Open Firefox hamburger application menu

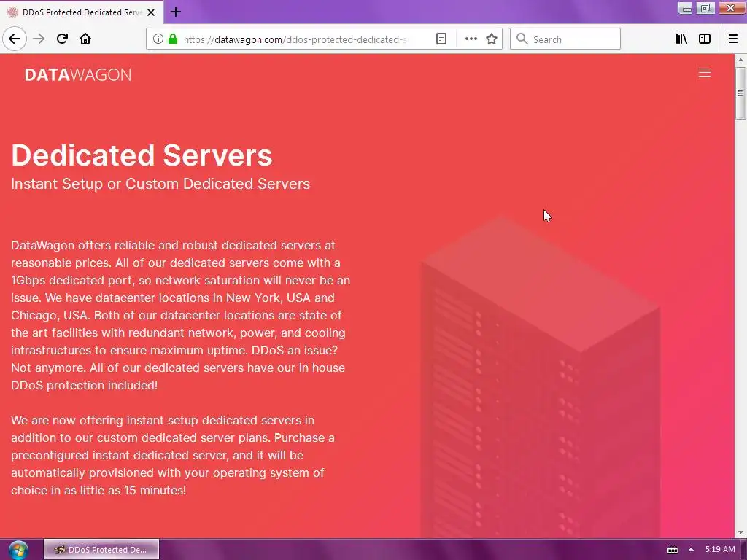(x=733, y=39)
